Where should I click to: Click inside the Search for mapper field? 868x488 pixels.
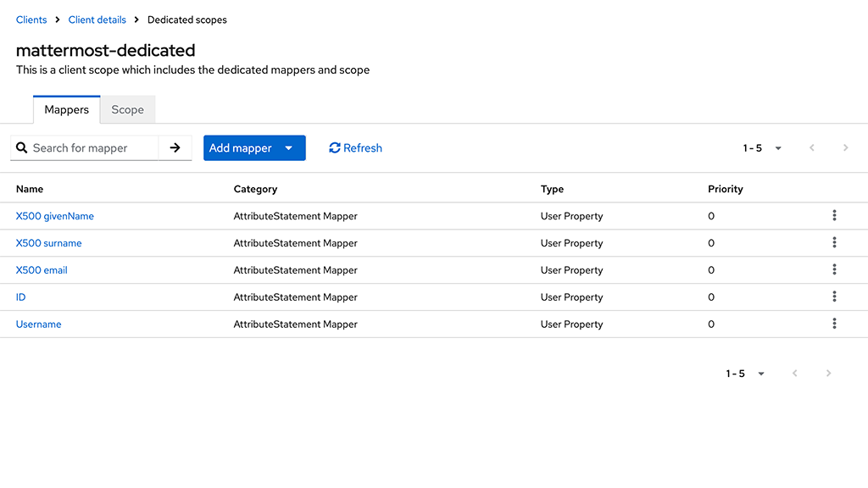93,147
